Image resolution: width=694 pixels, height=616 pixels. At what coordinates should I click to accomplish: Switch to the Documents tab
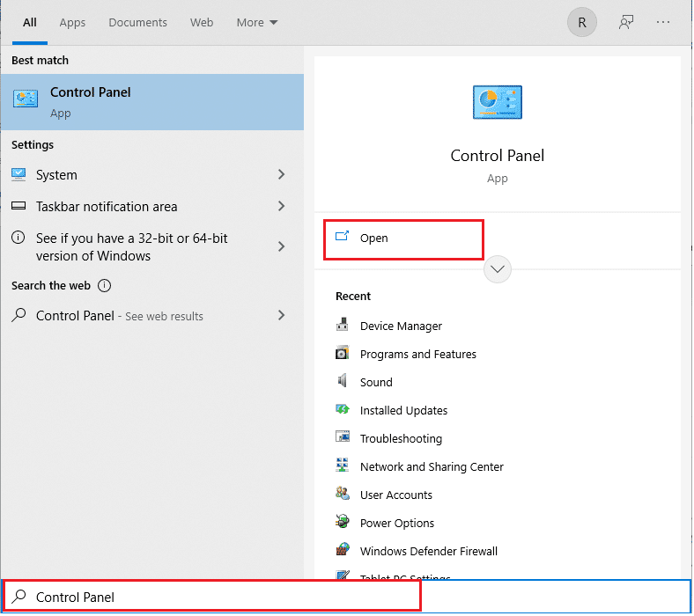138,23
